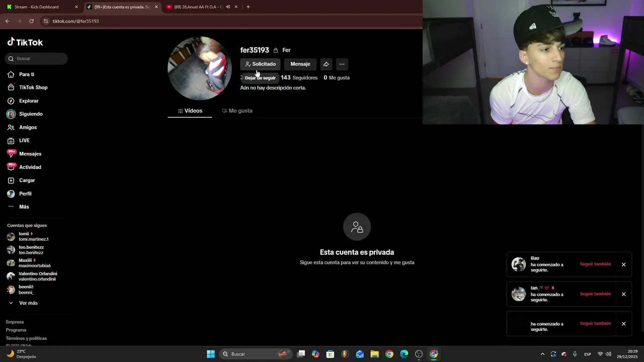Open Explorar section
The width and height of the screenshot is (644, 362).
coord(29,101)
